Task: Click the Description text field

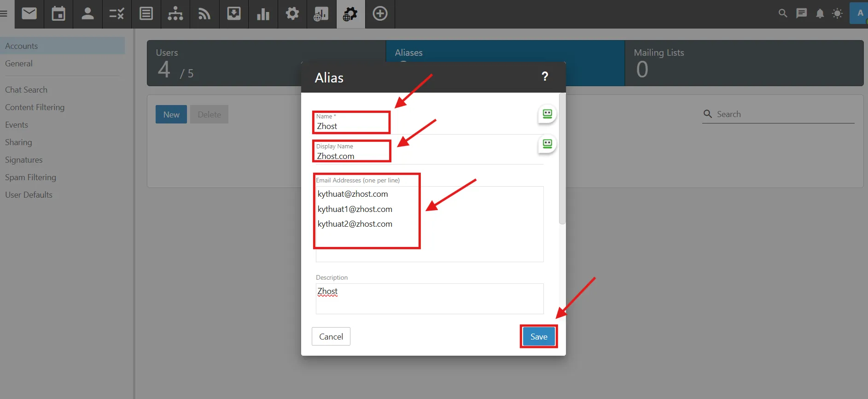Action: pos(429,299)
